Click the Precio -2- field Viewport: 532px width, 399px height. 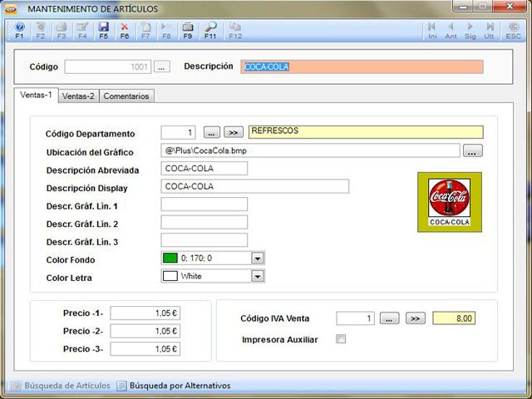click(x=145, y=331)
